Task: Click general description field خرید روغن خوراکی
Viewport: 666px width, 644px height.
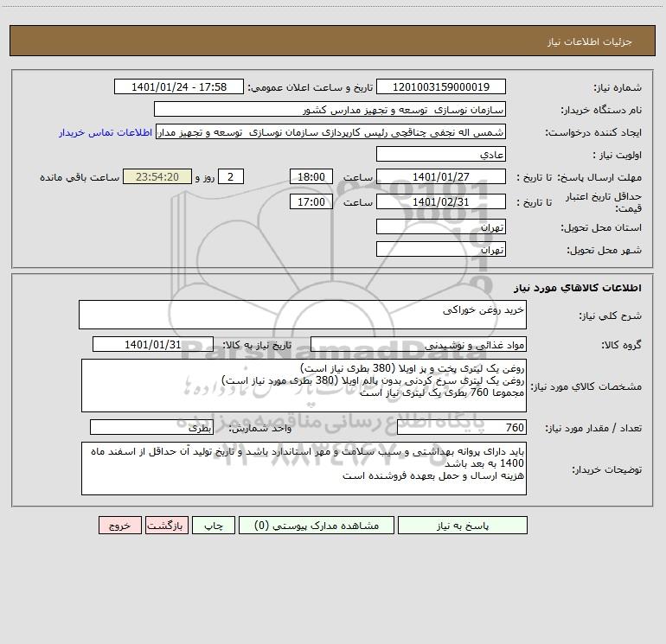Action: pos(303,315)
